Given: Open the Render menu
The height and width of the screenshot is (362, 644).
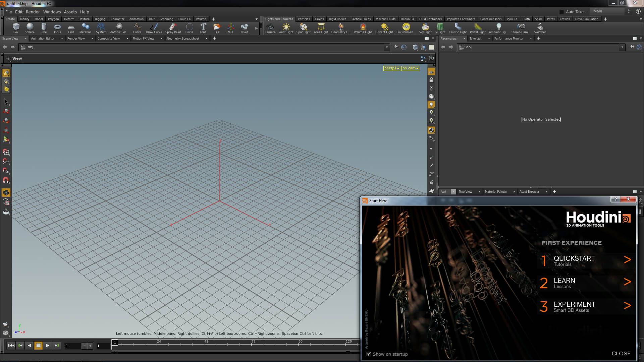Looking at the screenshot, I should 33,12.
